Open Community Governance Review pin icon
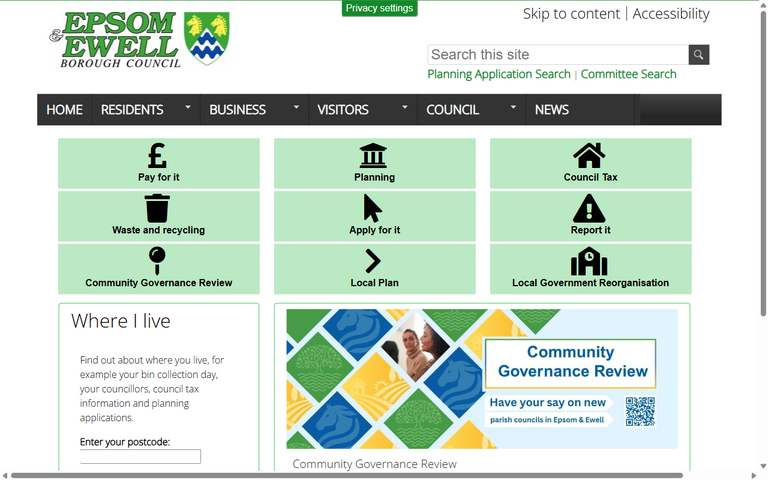The image size is (768, 480). [x=157, y=260]
